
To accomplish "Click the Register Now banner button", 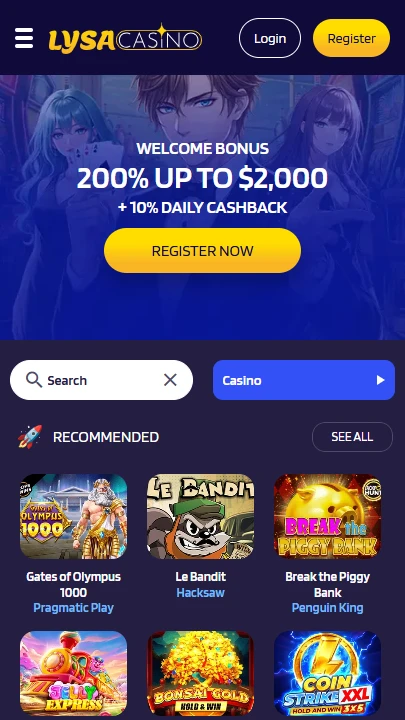I will 202,251.
